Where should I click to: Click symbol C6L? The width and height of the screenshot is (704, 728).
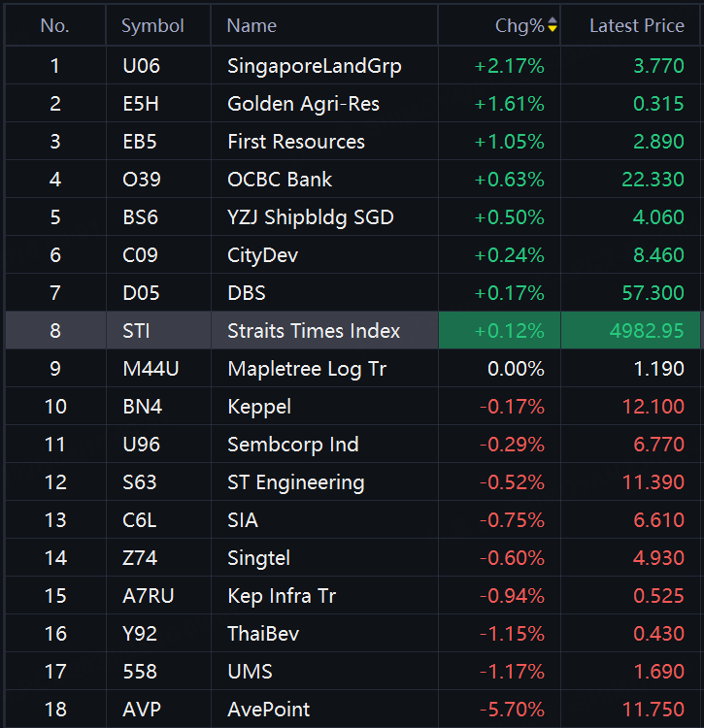pyautogui.click(x=139, y=520)
